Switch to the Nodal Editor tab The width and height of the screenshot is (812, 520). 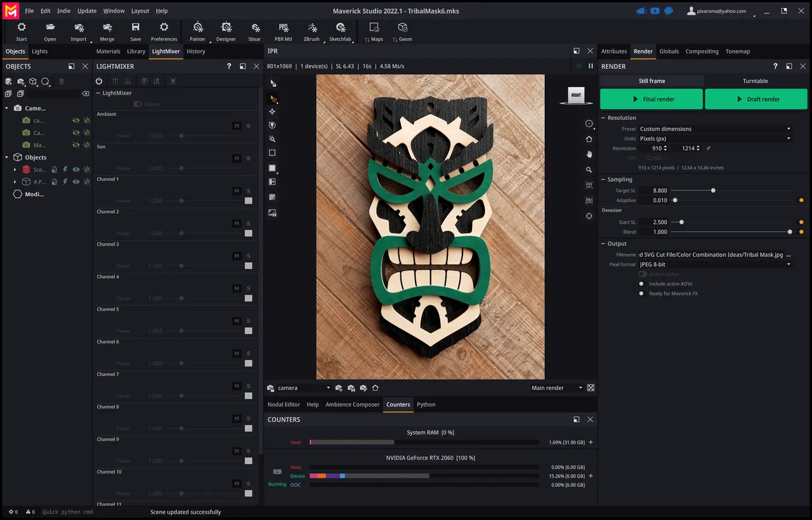tap(284, 404)
